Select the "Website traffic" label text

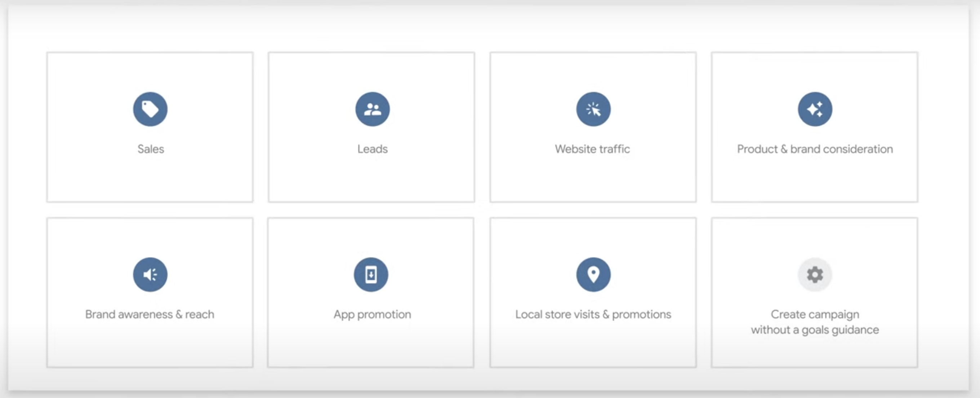point(592,149)
